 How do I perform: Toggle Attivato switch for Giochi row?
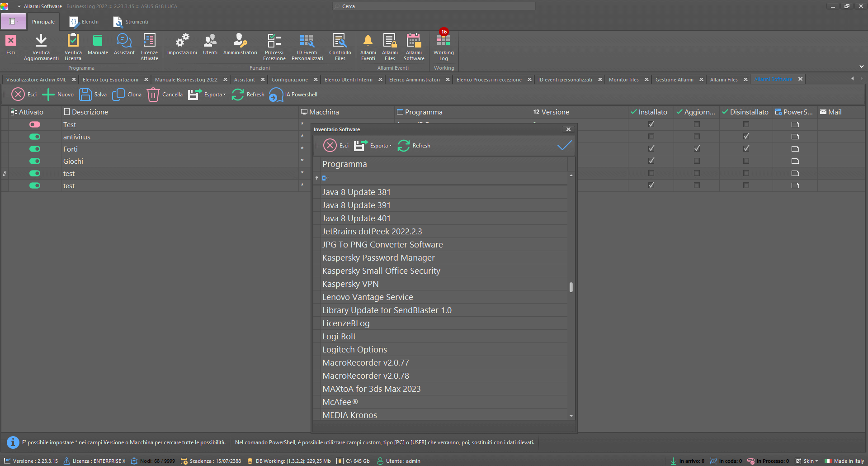35,161
